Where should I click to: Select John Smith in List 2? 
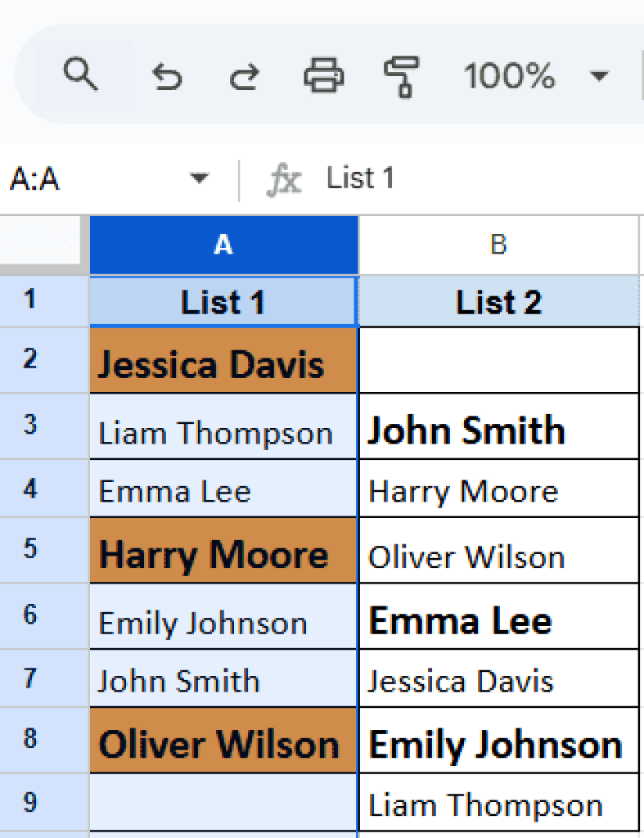pyautogui.click(x=498, y=426)
